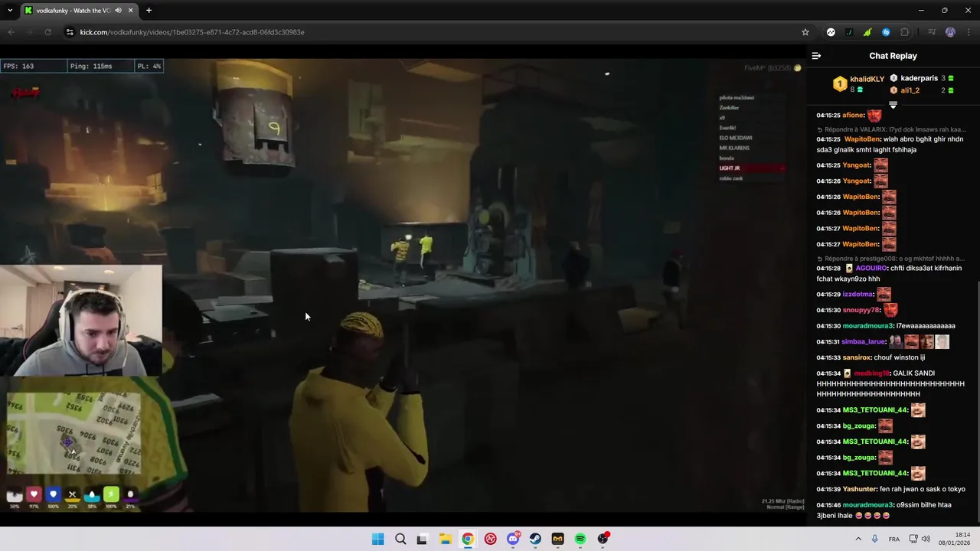Viewport: 980px width, 551px height.
Task: Open ali1_2 leaderboard entry
Action: point(922,90)
